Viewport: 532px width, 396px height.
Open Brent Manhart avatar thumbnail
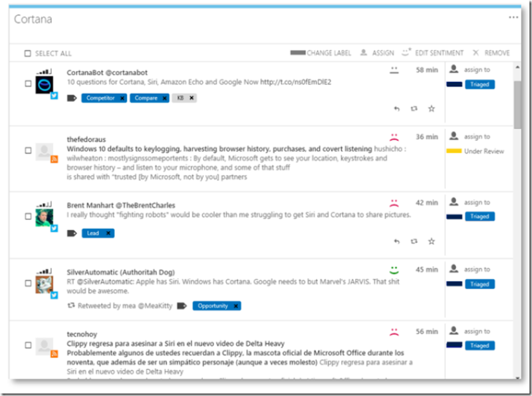[x=44, y=218]
